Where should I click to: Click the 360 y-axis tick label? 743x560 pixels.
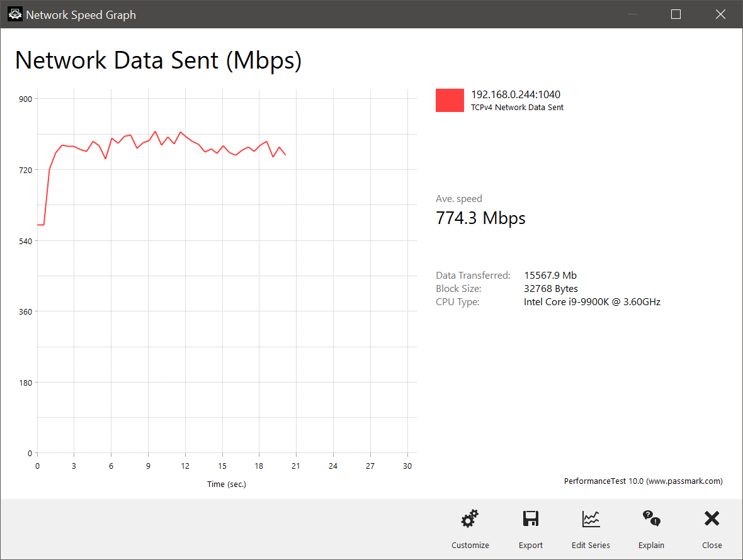click(x=25, y=312)
